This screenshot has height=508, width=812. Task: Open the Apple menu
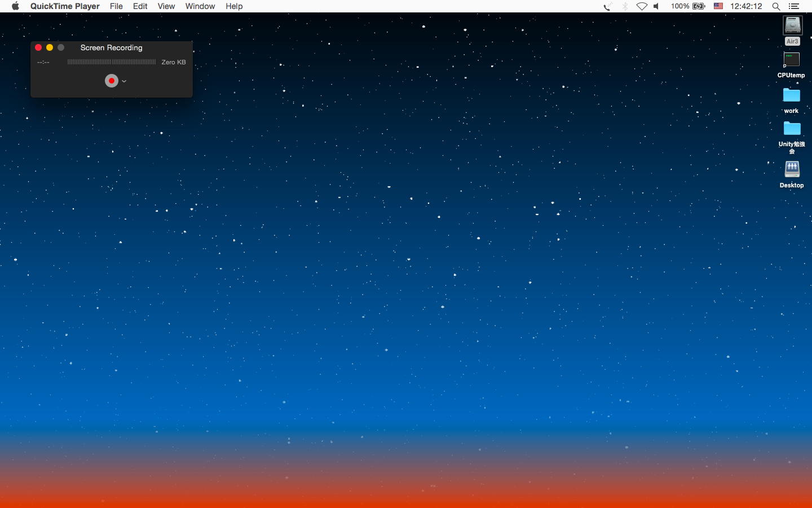[x=15, y=6]
